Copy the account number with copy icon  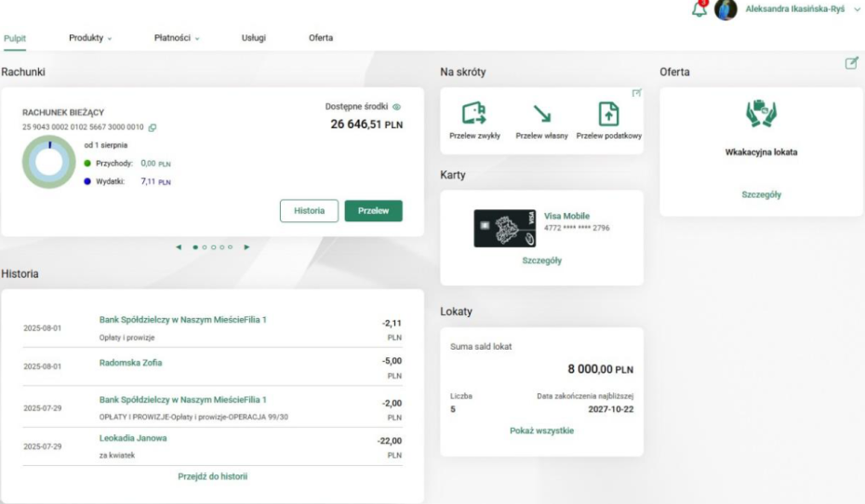(153, 127)
